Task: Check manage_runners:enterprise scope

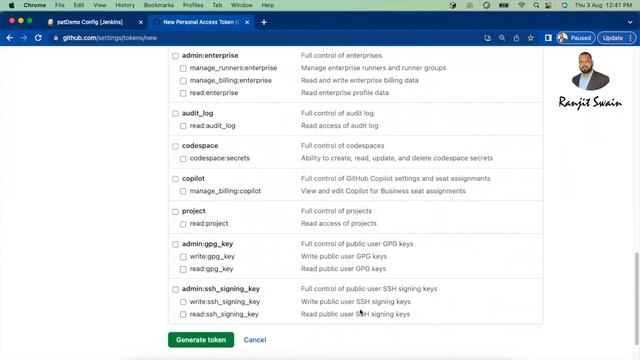Action: pos(183,69)
